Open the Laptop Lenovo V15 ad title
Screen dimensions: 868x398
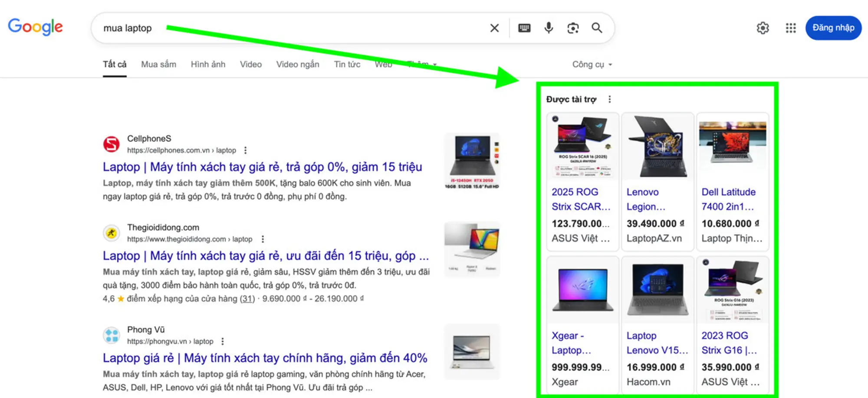coord(657,343)
